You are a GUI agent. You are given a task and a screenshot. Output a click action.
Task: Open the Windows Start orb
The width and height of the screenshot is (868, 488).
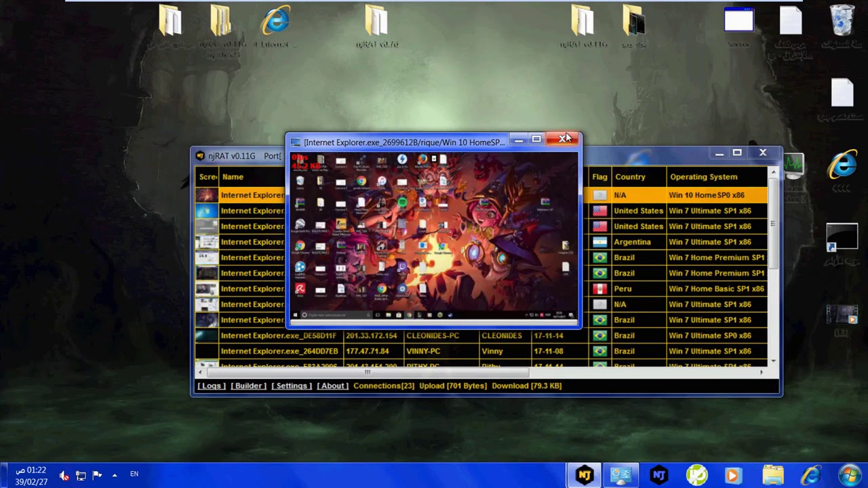tap(849, 475)
